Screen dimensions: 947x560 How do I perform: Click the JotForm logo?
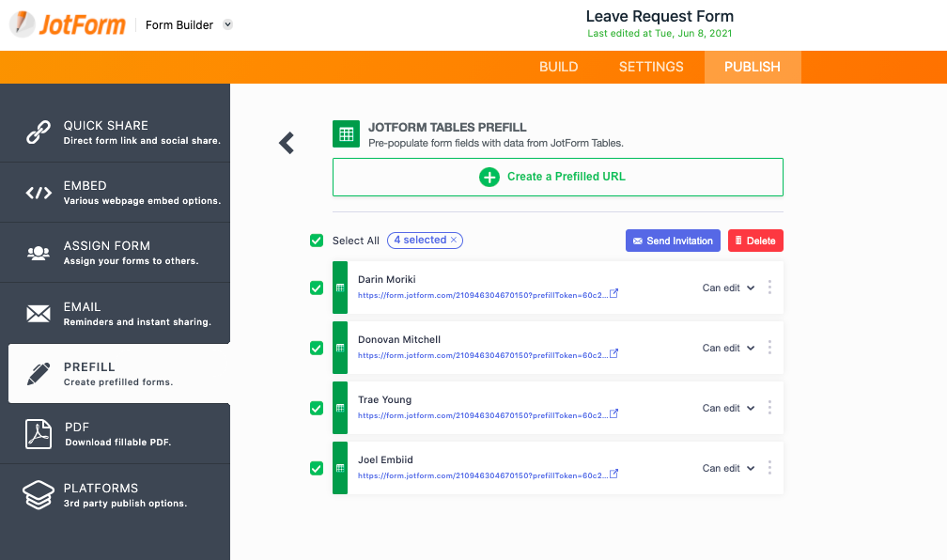click(x=68, y=24)
